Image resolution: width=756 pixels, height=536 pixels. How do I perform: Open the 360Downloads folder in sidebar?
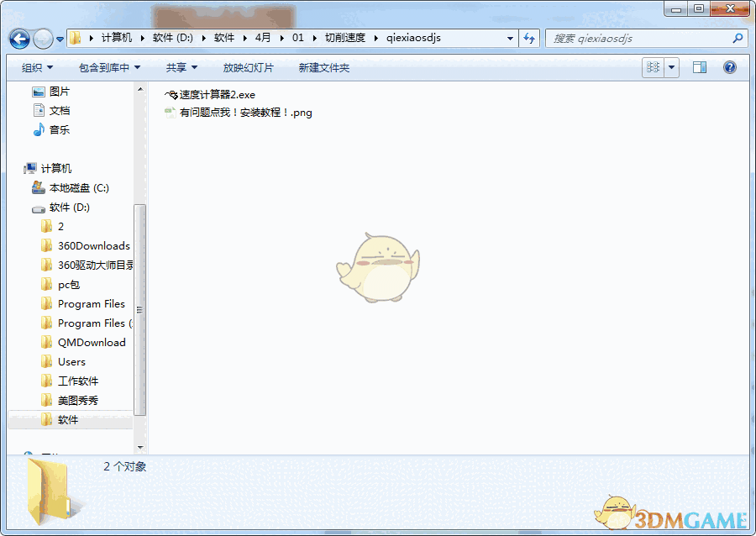pyautogui.click(x=92, y=245)
